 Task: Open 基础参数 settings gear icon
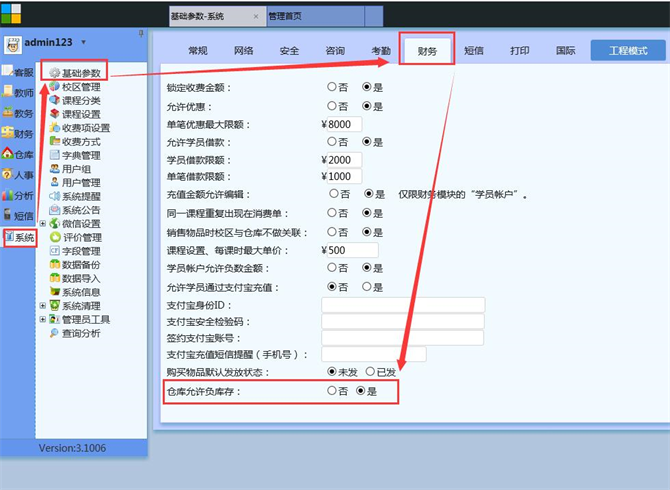click(x=54, y=73)
